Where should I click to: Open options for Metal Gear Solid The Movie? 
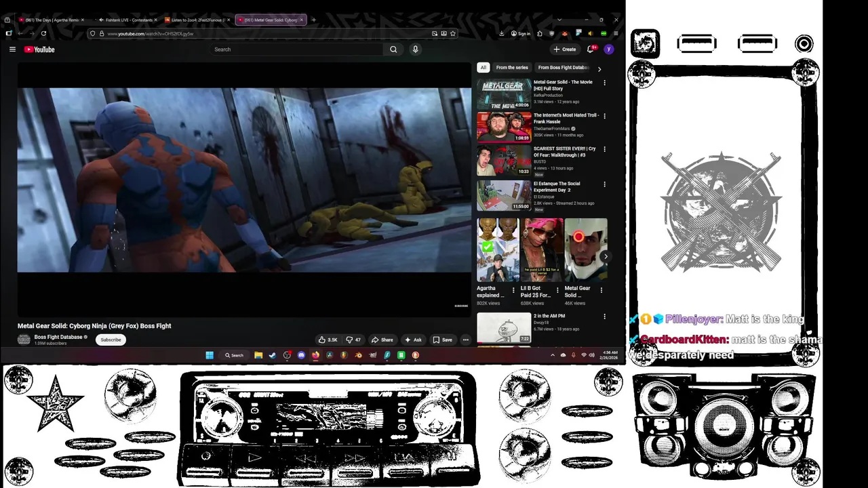604,83
